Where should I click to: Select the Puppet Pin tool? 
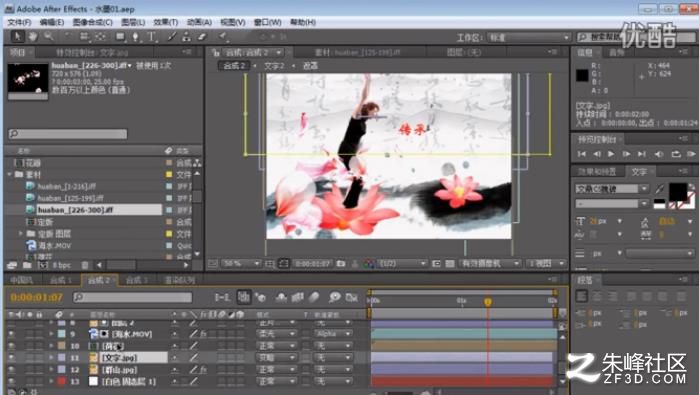222,37
